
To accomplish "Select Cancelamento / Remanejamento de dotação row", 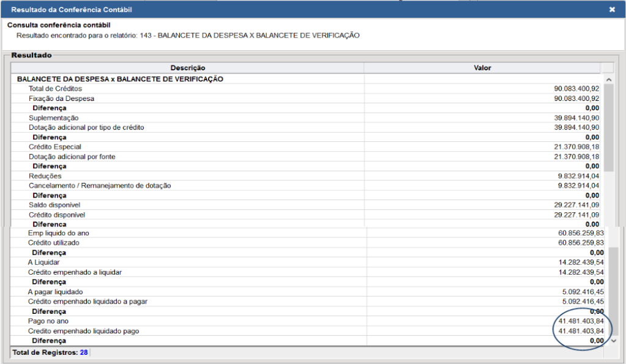I will pos(305,185).
